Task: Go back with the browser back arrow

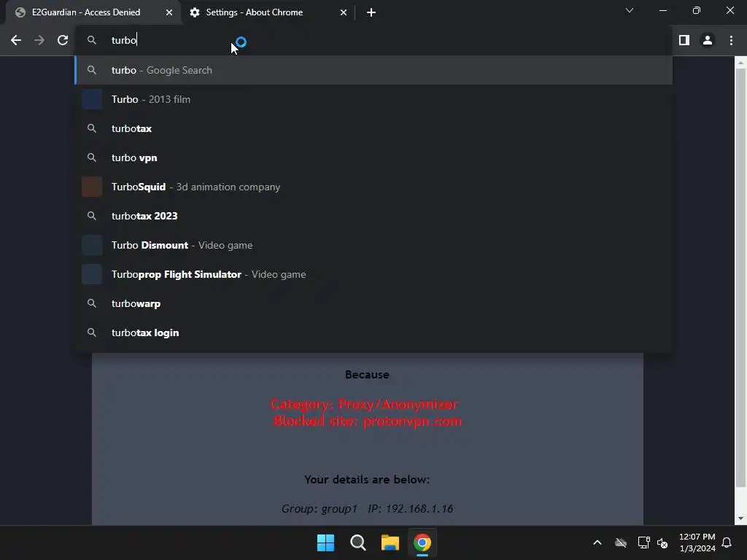Action: point(16,41)
